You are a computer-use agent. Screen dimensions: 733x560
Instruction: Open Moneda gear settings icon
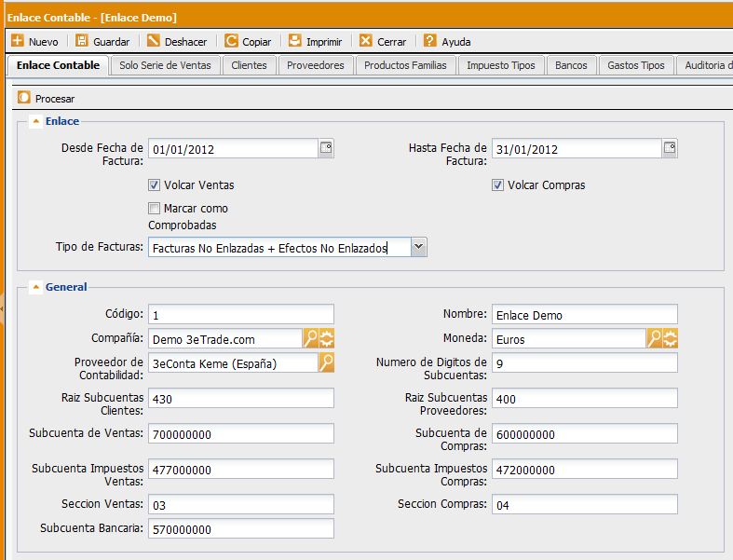[x=671, y=338]
